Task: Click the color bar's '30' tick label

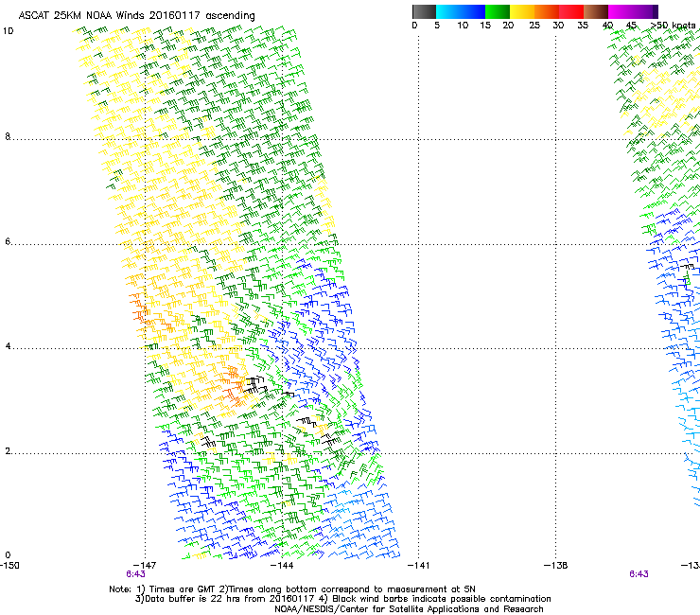Action: [558, 26]
